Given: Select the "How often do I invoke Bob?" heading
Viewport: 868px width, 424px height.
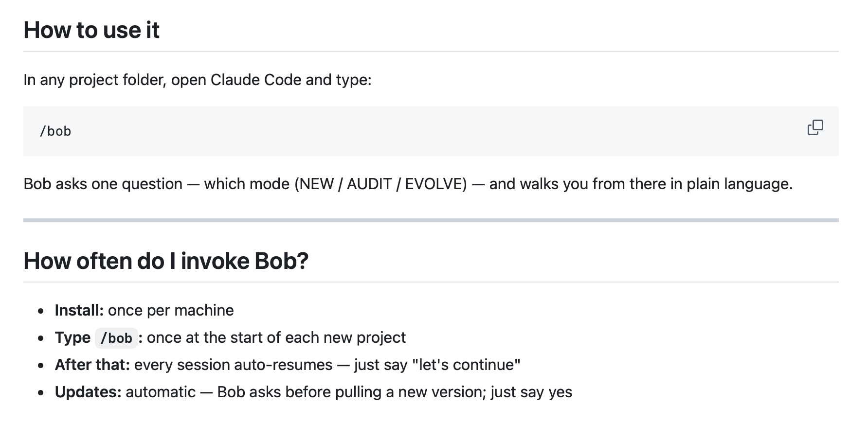Looking at the screenshot, I should point(166,261).
